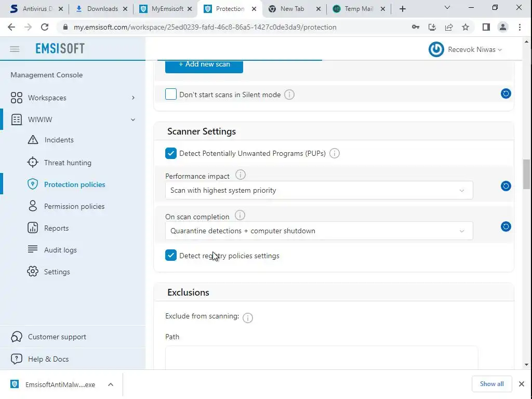The width and height of the screenshot is (532, 399).
Task: Open the Performance impact dropdown
Action: pyautogui.click(x=319, y=190)
